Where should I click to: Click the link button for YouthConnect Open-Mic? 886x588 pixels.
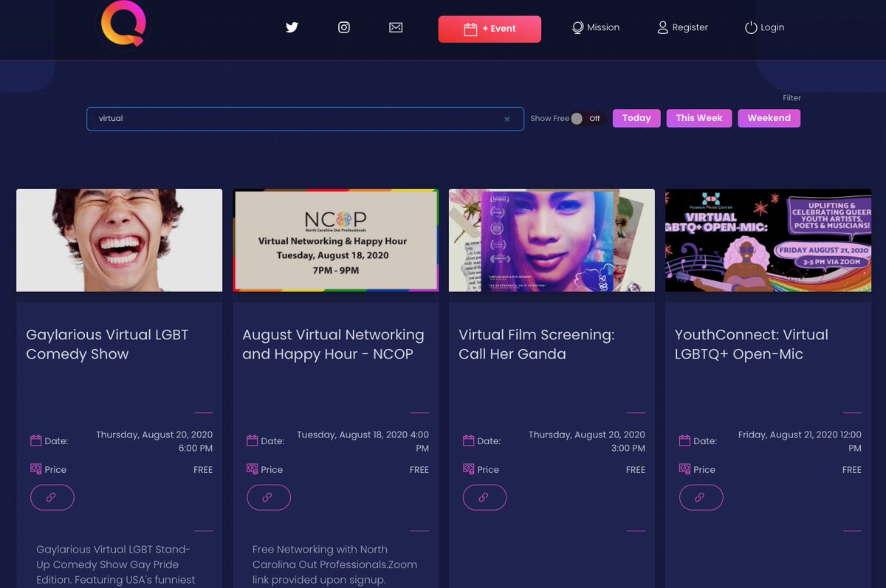click(x=701, y=497)
